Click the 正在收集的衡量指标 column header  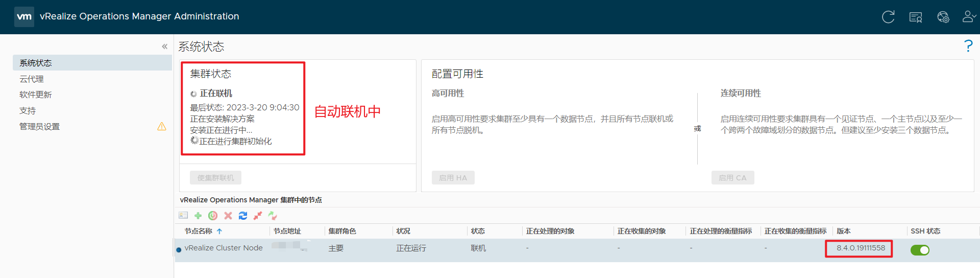795,231
